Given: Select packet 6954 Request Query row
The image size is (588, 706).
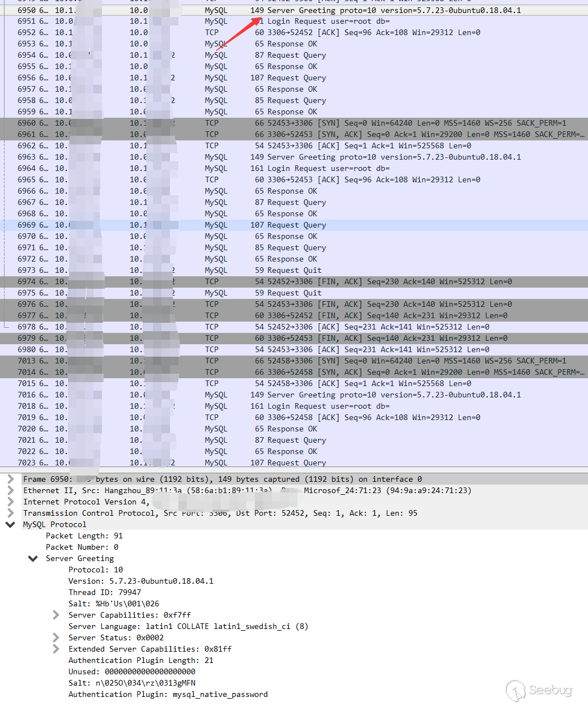Looking at the screenshot, I should (x=294, y=55).
